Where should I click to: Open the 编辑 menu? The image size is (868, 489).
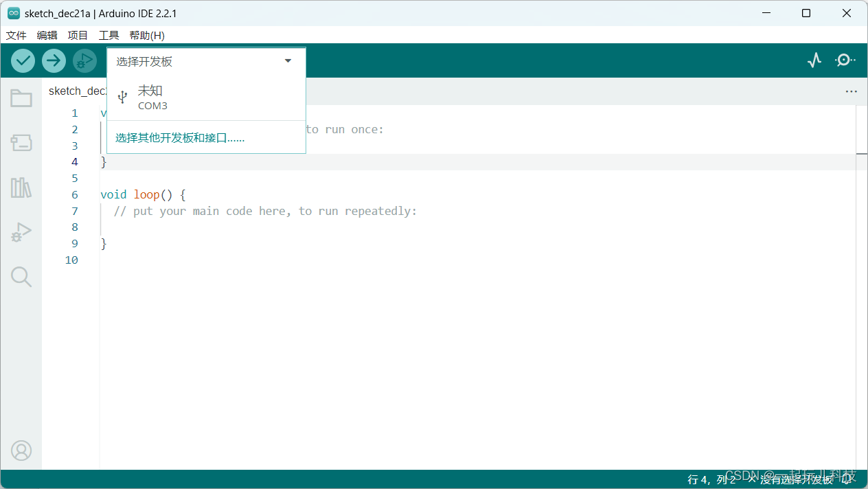click(47, 35)
